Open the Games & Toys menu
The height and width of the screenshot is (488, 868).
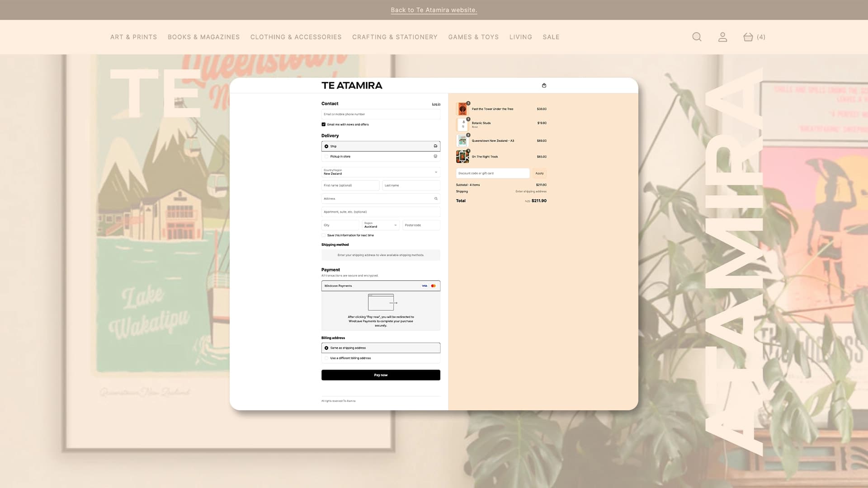(473, 37)
